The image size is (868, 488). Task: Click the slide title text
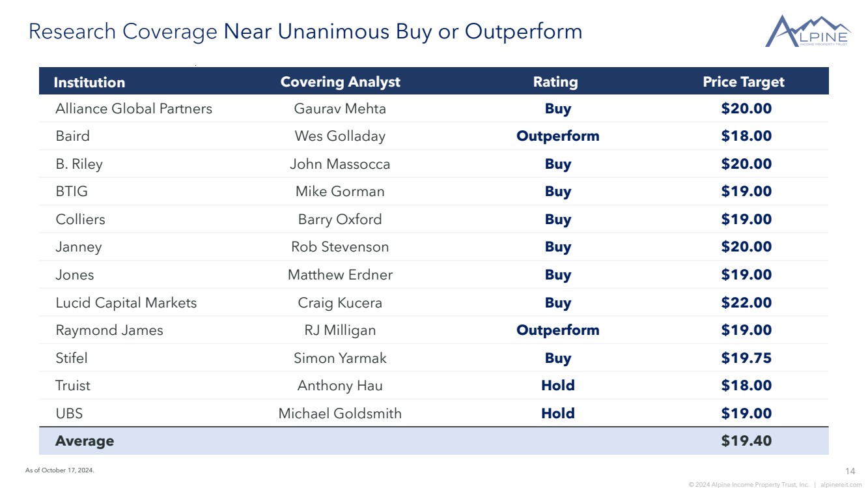point(305,31)
